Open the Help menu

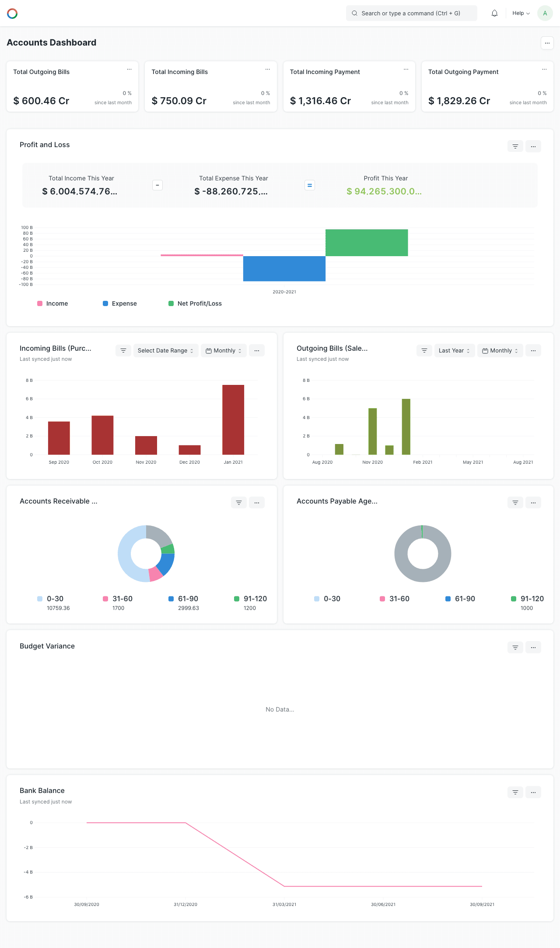[521, 13]
